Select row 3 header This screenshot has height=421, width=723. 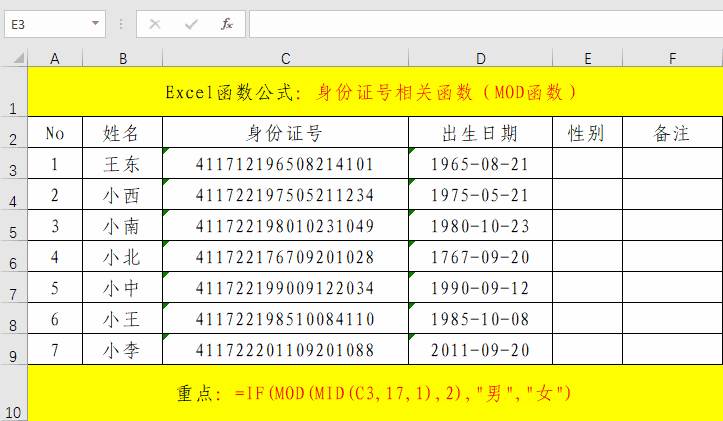pos(13,164)
